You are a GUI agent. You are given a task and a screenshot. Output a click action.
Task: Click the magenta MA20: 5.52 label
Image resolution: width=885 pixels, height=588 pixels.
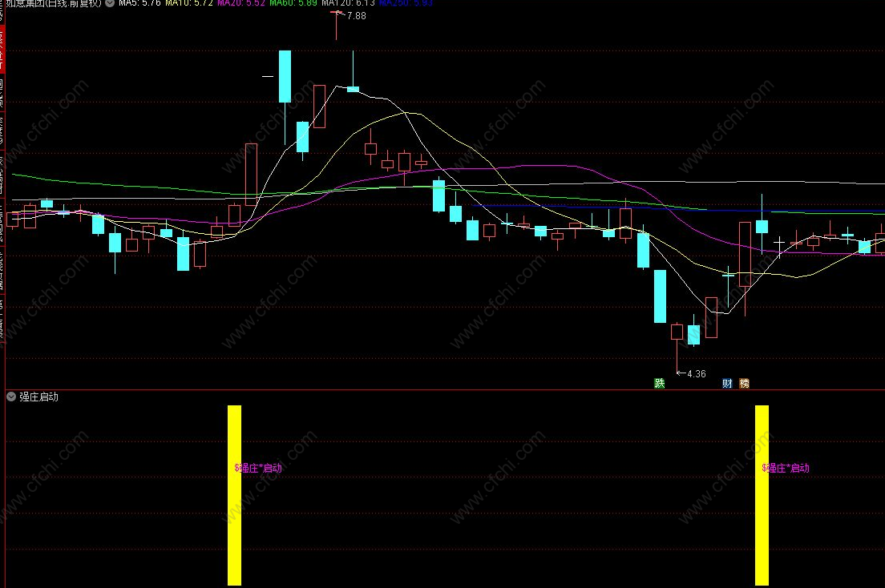(x=241, y=3)
